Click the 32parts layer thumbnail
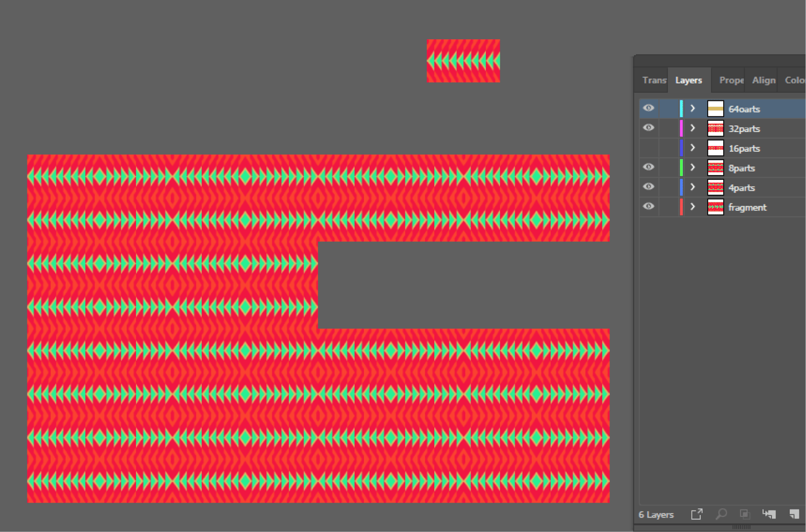806x532 pixels. [715, 128]
